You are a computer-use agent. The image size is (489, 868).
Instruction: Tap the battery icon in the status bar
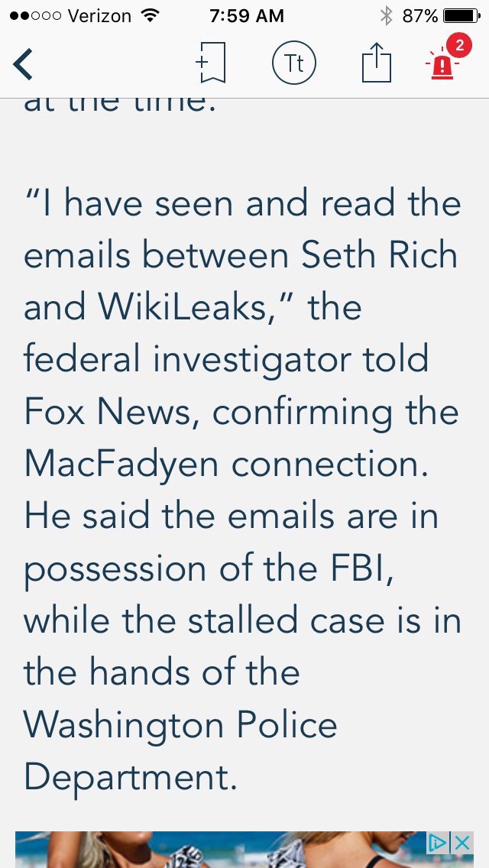(x=461, y=15)
